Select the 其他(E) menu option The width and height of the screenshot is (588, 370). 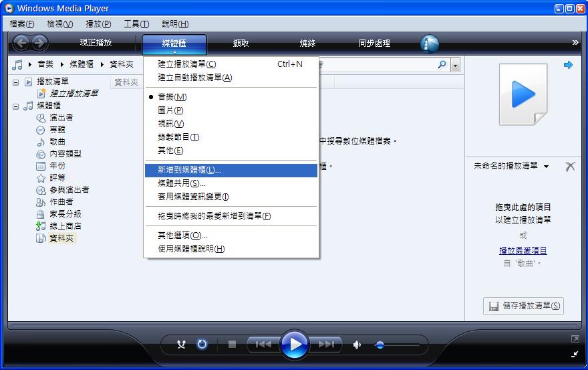(231, 151)
